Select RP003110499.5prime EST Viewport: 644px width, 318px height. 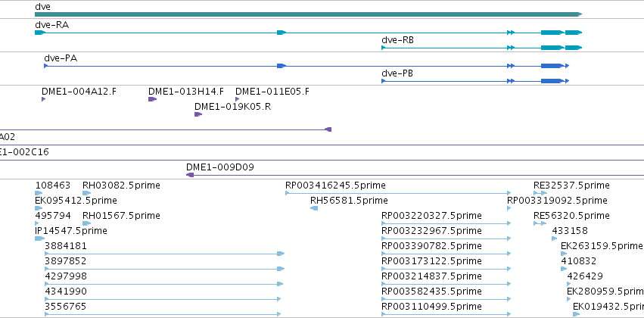pos(431,307)
